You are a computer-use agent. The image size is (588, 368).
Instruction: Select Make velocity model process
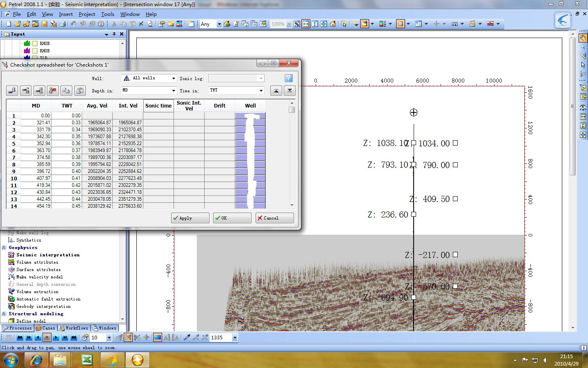pos(40,277)
